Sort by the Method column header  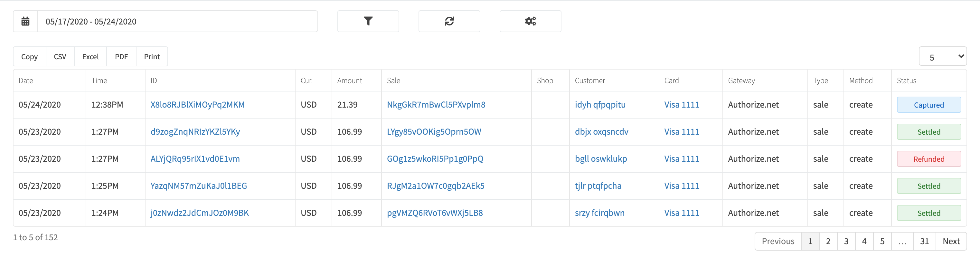[x=867, y=80]
